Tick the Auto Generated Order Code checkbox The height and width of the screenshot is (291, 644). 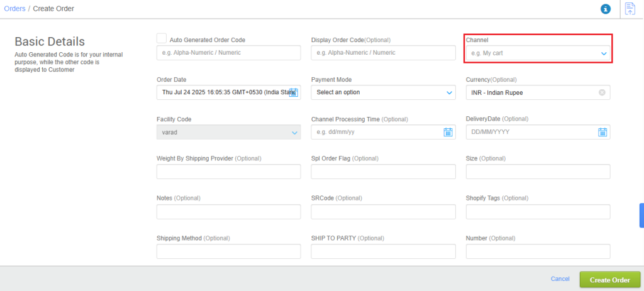click(x=162, y=38)
